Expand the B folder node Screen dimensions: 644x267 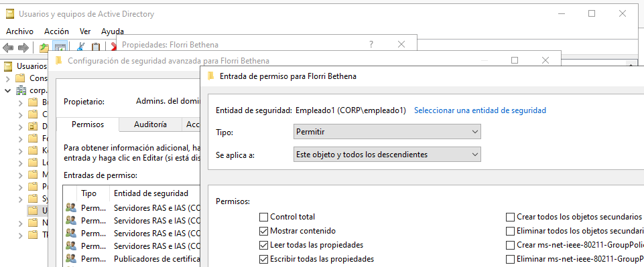tap(21, 102)
